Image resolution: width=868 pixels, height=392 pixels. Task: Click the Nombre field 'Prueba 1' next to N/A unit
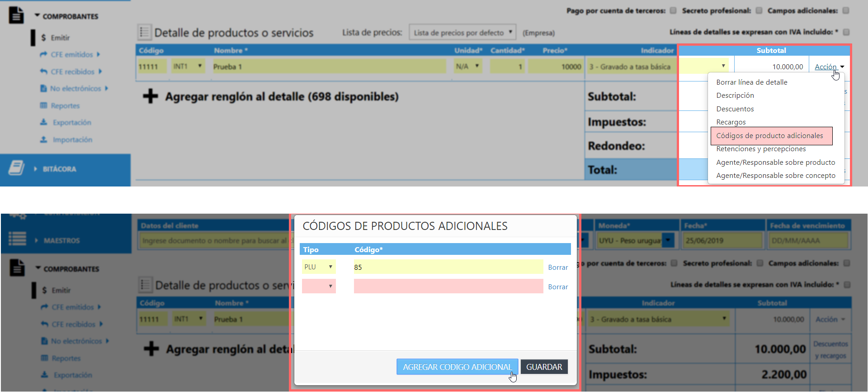(x=329, y=67)
